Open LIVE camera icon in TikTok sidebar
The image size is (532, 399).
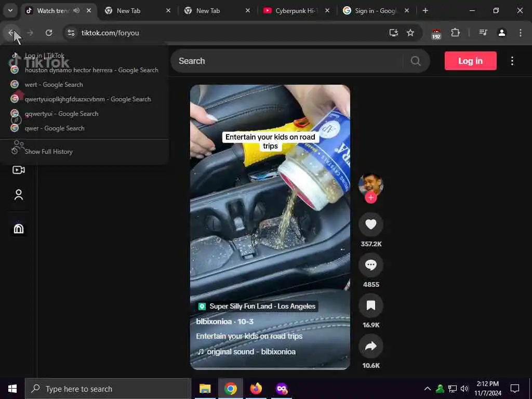point(18,170)
